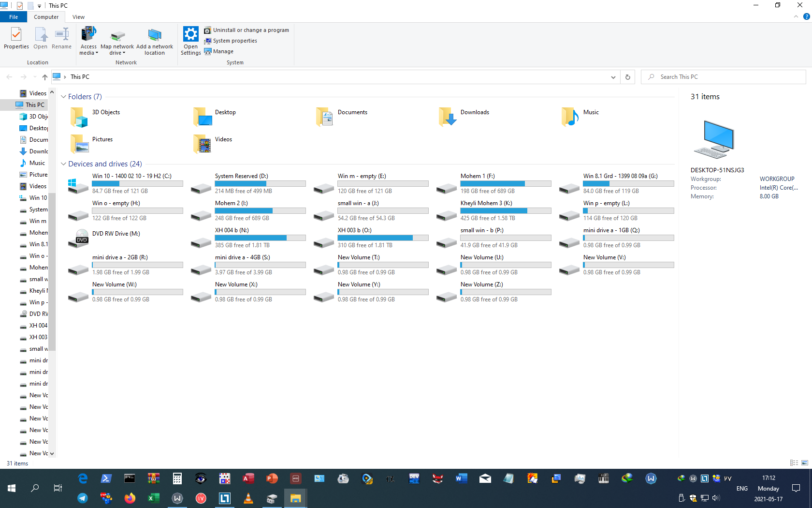Open the View ribbon tab
This screenshot has width=812, height=508.
[78, 17]
